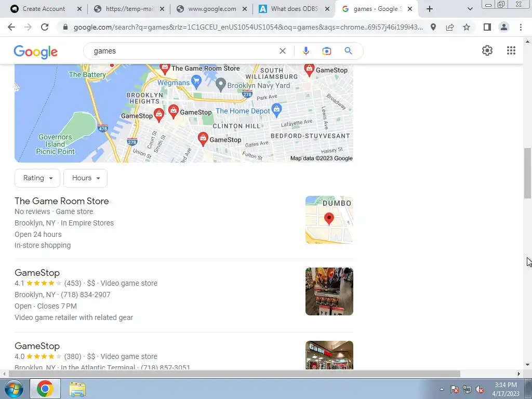Screen dimensions: 532x399
Task: Open the Google apps grid
Action: [x=511, y=50]
